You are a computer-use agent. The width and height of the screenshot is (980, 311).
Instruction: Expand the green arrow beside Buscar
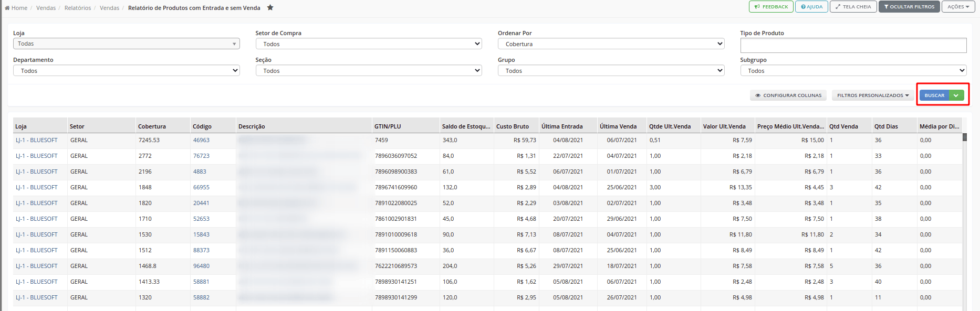coord(957,95)
